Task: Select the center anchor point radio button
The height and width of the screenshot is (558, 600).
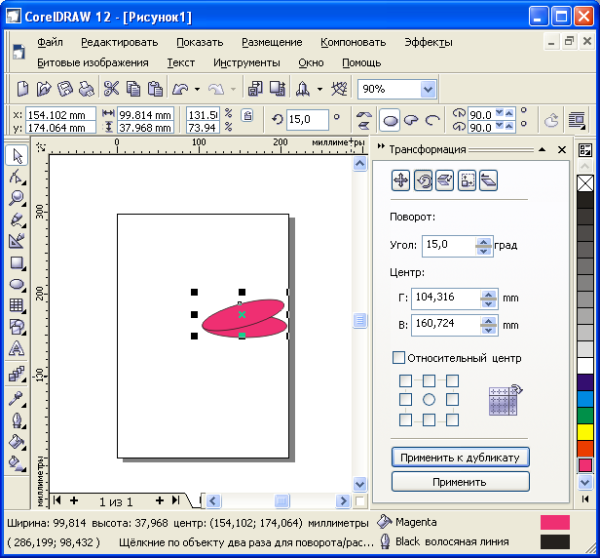Action: tap(429, 399)
